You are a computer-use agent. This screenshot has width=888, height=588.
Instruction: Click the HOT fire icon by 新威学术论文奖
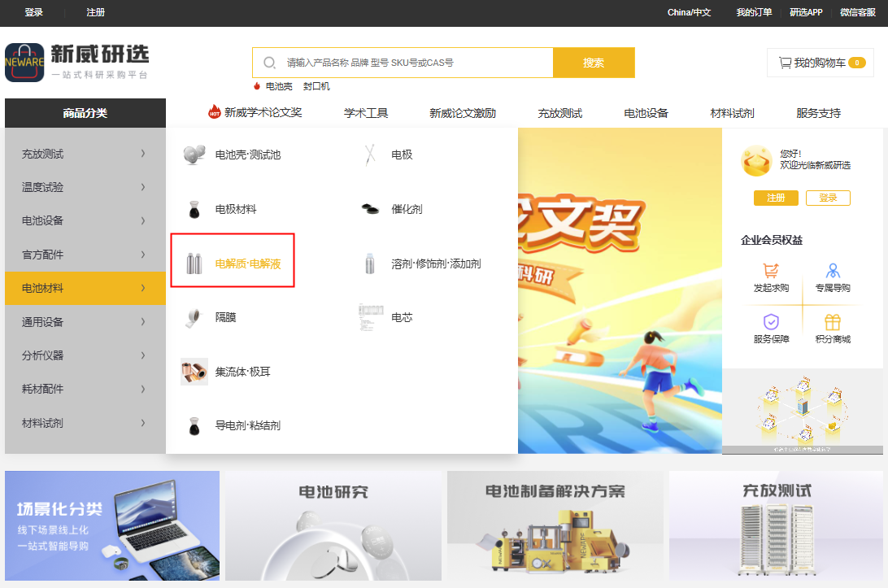(x=214, y=111)
